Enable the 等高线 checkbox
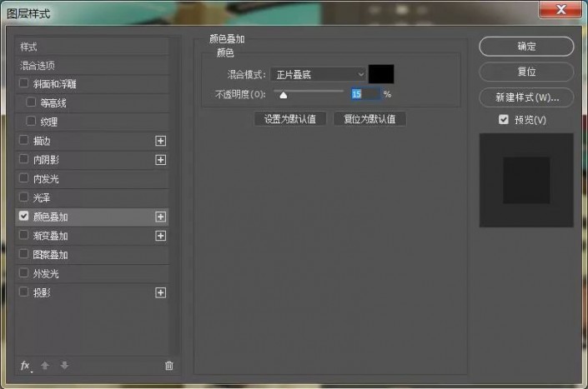 [x=31, y=102]
